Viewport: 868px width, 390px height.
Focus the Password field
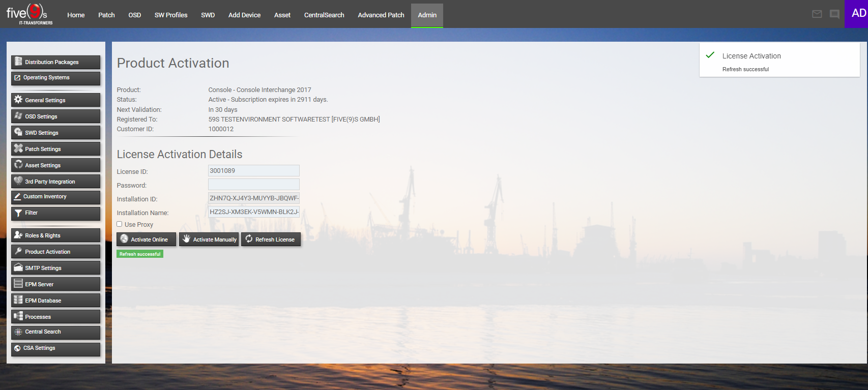[254, 185]
